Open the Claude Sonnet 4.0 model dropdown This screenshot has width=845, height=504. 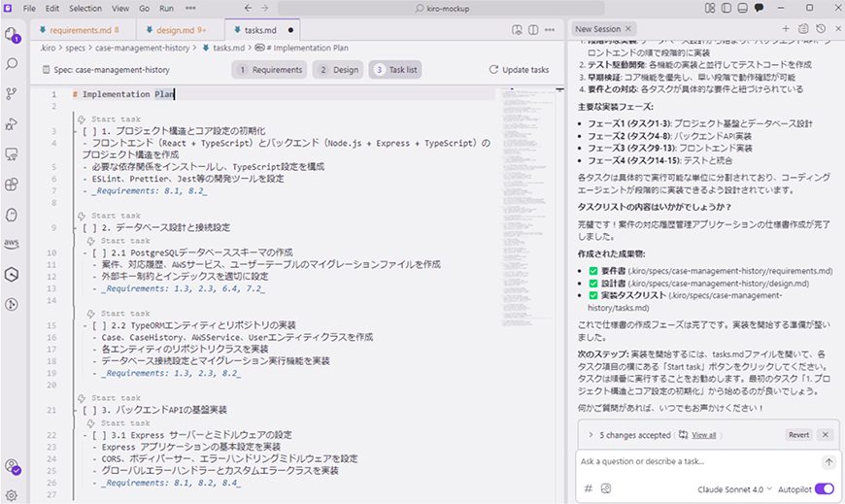click(x=734, y=489)
